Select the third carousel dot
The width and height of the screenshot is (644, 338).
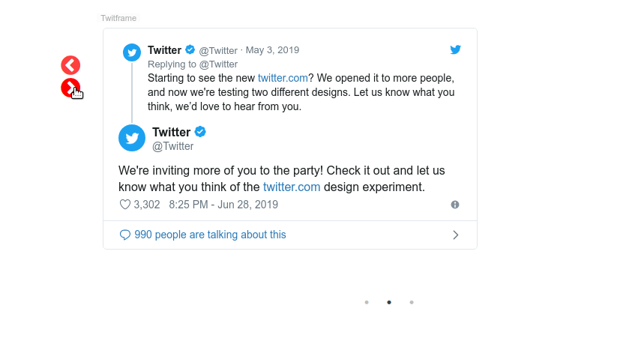412,302
